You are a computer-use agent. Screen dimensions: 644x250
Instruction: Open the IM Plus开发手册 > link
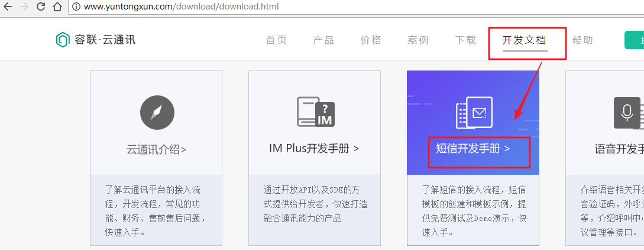(x=314, y=149)
